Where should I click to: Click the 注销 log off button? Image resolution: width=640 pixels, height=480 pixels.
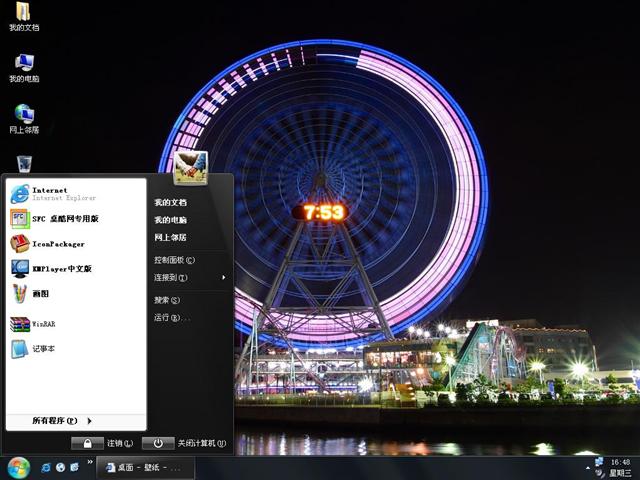102,443
